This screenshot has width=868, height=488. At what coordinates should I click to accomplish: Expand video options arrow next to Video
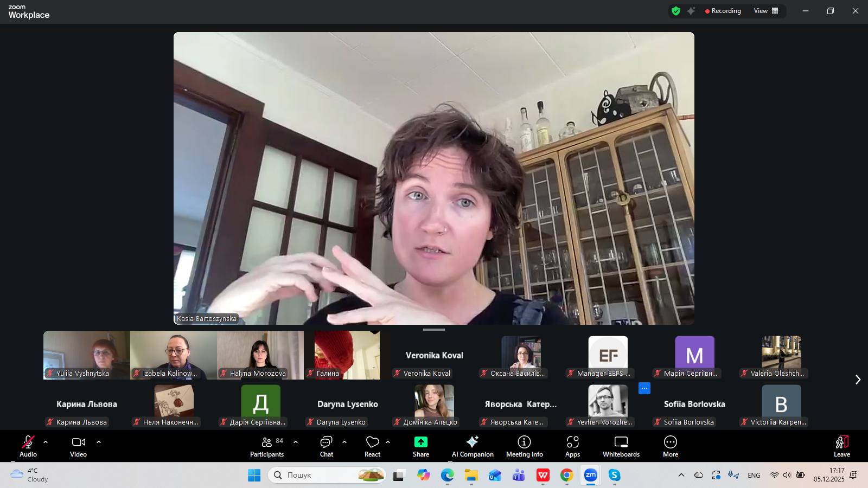tap(99, 442)
